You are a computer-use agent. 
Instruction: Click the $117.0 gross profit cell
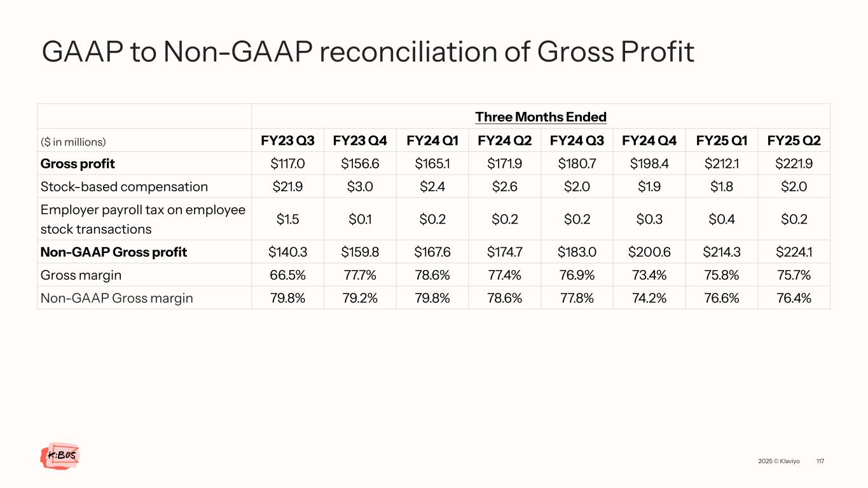[x=287, y=163]
